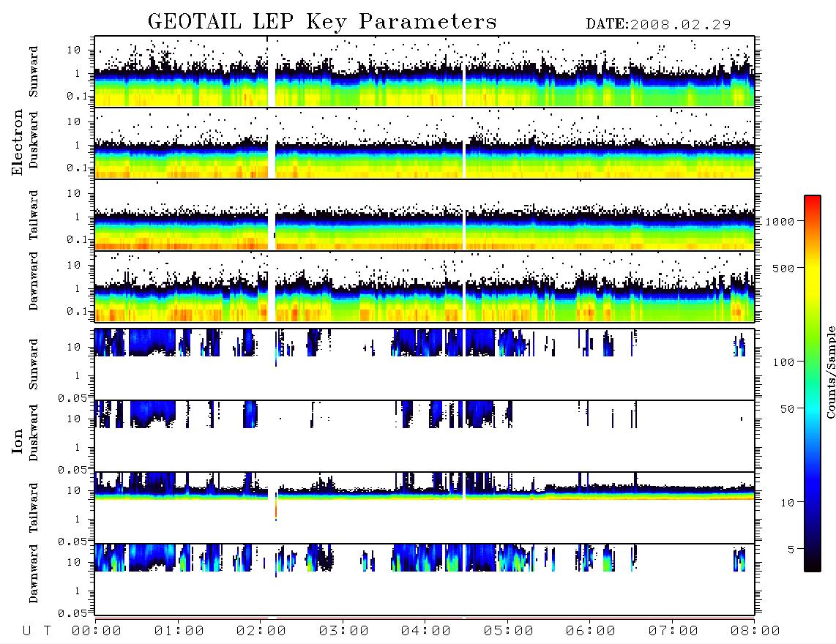
Task: Click the "500" colorbar tick value
Action: coord(783,268)
